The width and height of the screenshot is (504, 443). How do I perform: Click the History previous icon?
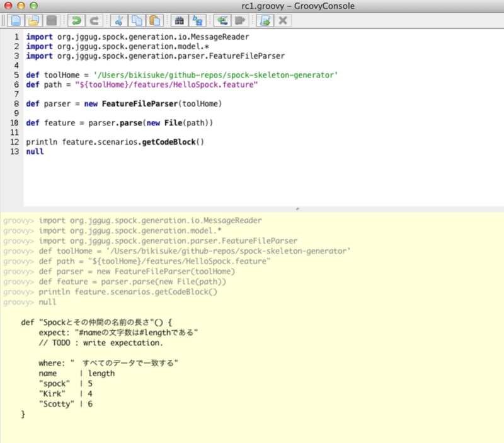coord(222,21)
